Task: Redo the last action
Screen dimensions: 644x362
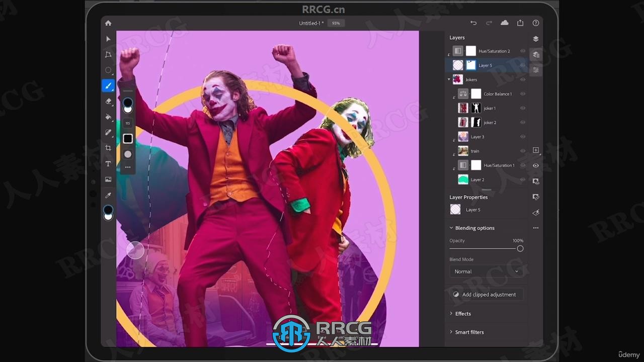Action: coord(489,23)
